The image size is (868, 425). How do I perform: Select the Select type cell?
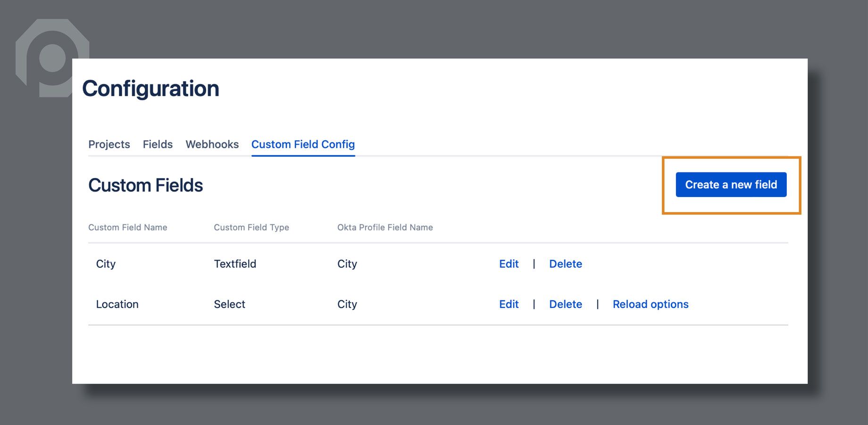click(x=229, y=305)
